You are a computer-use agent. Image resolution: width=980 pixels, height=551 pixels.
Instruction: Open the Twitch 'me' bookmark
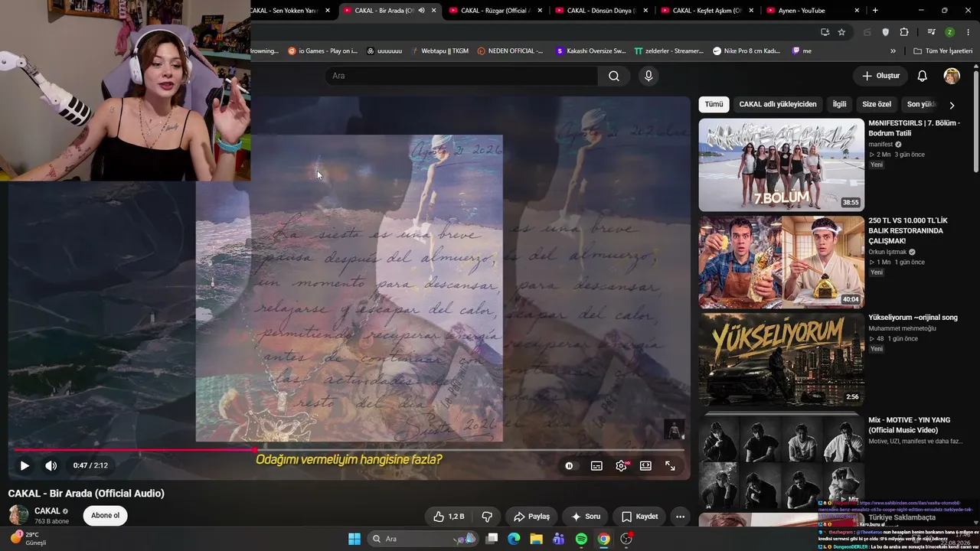pos(802,51)
